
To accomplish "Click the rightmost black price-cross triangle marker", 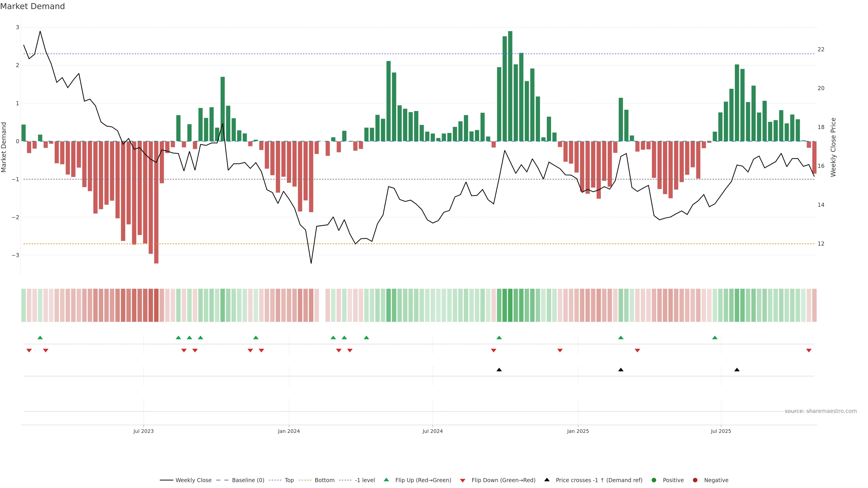I will pos(737,370).
